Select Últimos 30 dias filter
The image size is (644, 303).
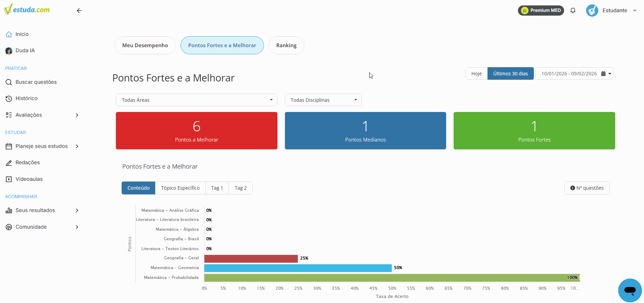click(x=511, y=74)
